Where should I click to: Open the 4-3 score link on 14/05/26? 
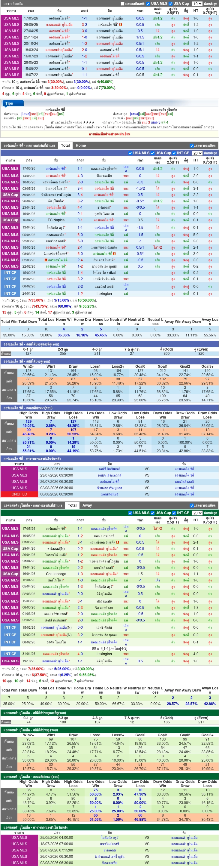[80, 176]
